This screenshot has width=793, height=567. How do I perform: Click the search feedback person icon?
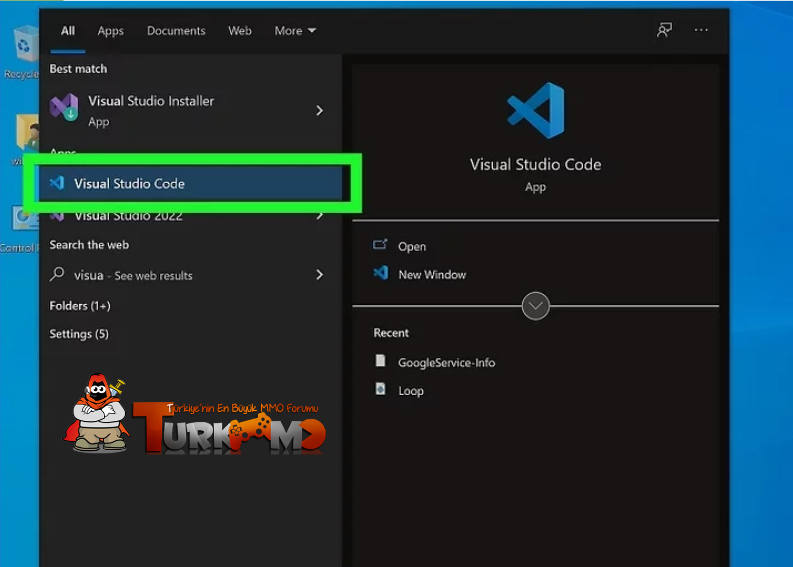click(664, 30)
